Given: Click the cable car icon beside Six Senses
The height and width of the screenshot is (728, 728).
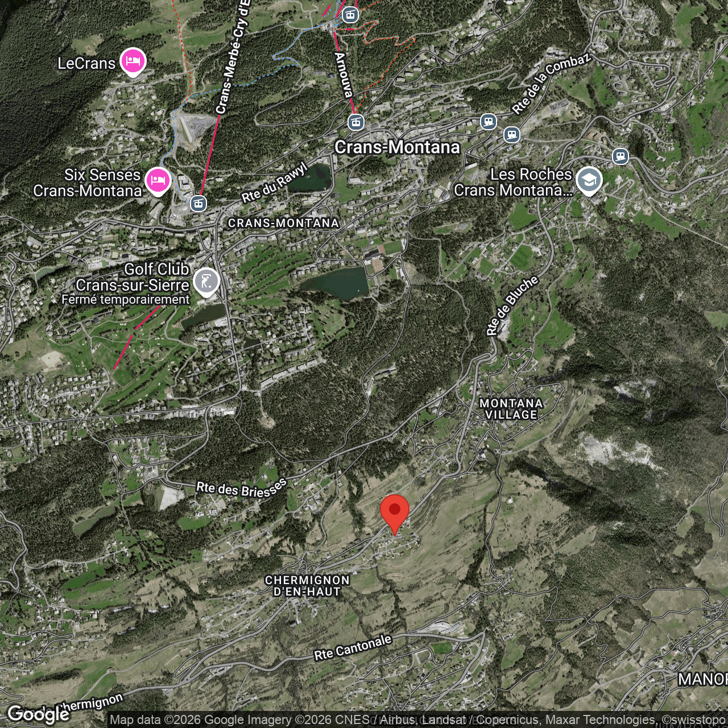Looking at the screenshot, I should tap(198, 202).
